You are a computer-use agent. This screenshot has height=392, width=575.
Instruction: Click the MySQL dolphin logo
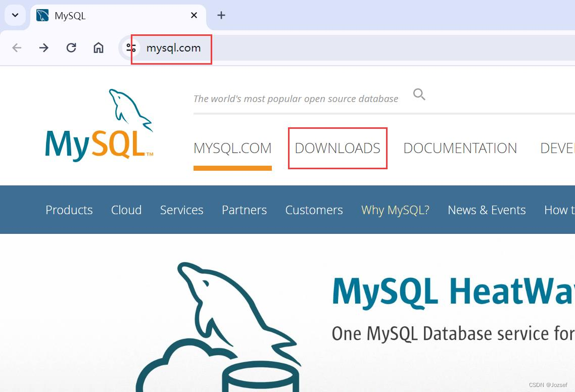click(99, 125)
